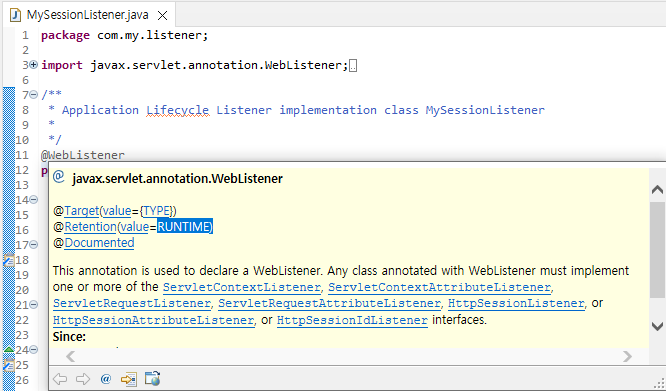Click the value link in Retention annotation
The width and height of the screenshot is (666, 391).
[135, 227]
